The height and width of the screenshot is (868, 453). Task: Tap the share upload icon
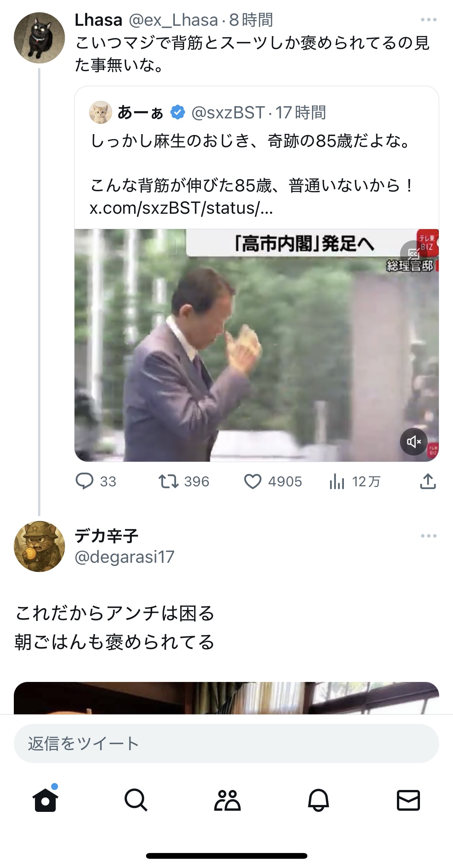428,481
